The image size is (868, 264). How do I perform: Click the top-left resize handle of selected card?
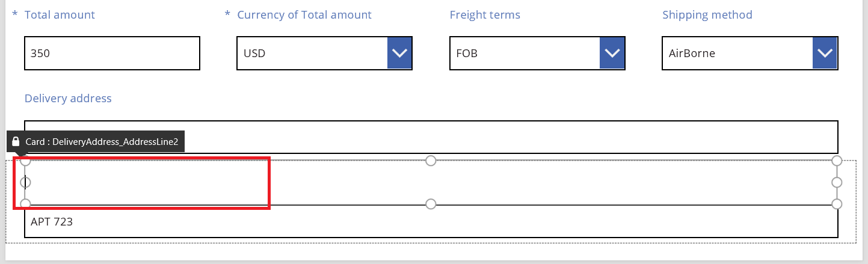click(x=25, y=161)
